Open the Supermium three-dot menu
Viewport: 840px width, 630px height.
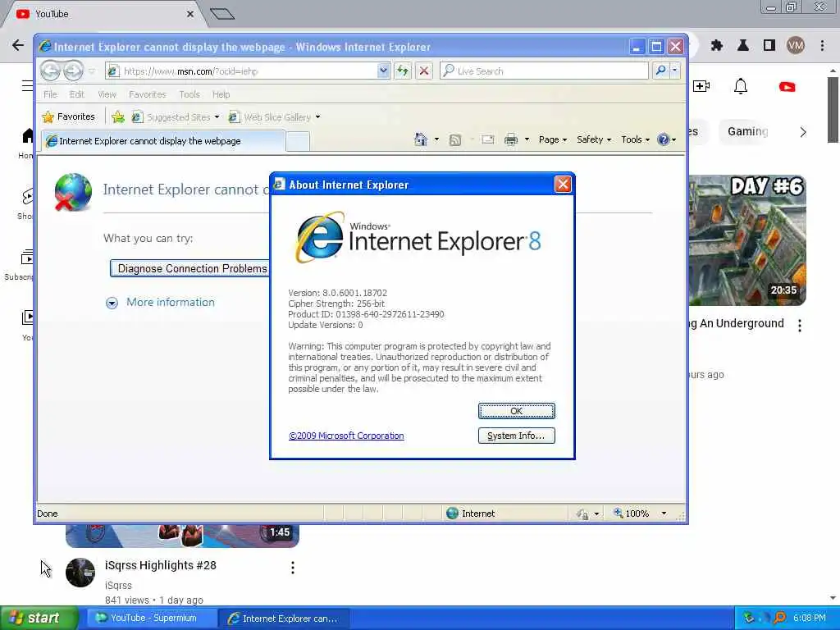coord(822,46)
